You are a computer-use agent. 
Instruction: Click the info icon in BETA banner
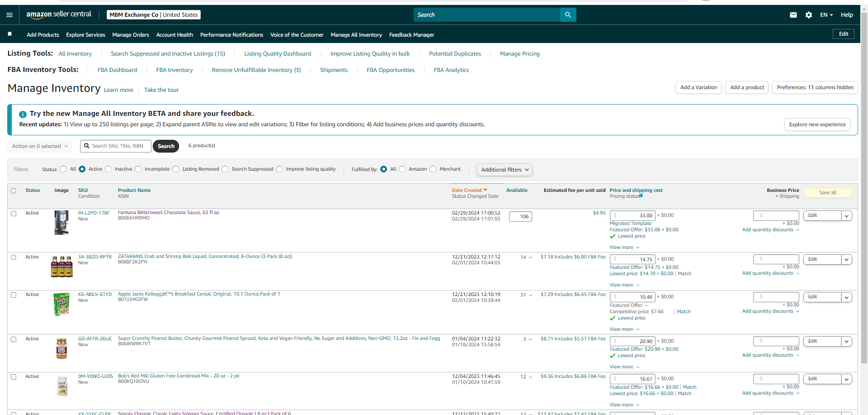coord(23,114)
